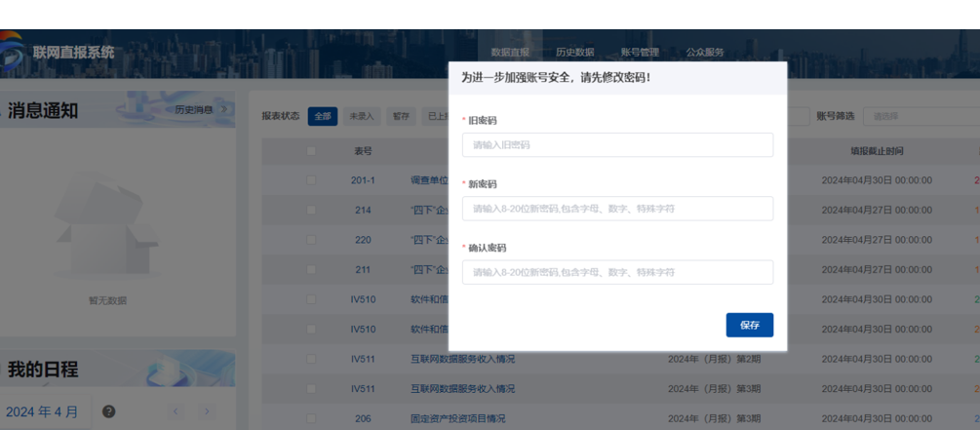Switch to the 历史数据 tab
980x430 pixels.
[574, 53]
